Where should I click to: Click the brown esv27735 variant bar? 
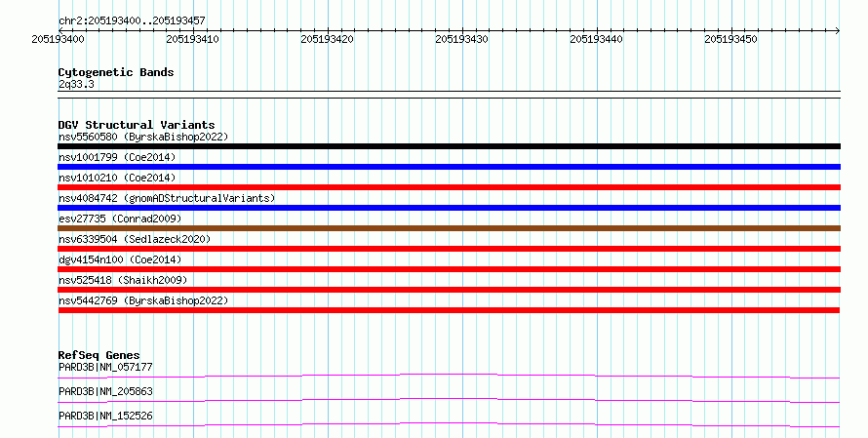[449, 228]
